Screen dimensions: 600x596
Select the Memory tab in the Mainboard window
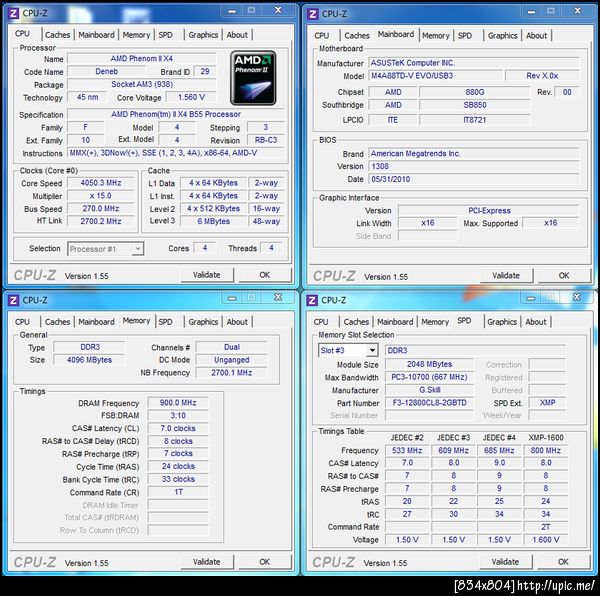(436, 36)
